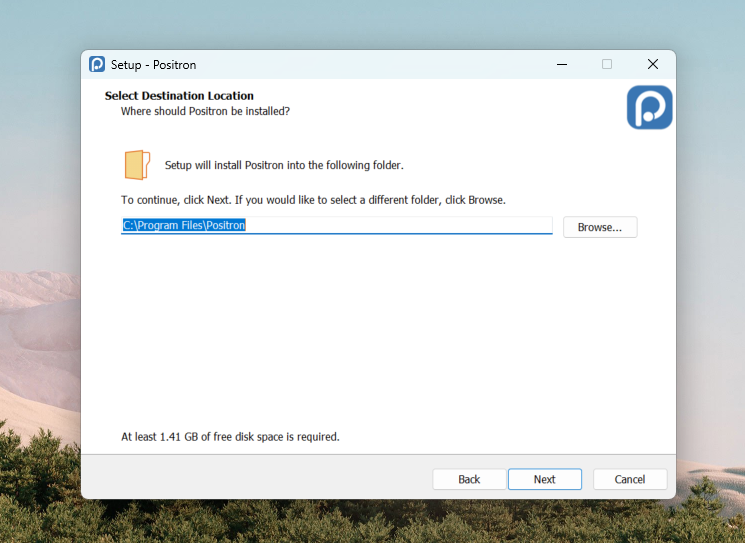Click the highlighted C:\Program Files\Positron path
745x543 pixels.
point(184,226)
